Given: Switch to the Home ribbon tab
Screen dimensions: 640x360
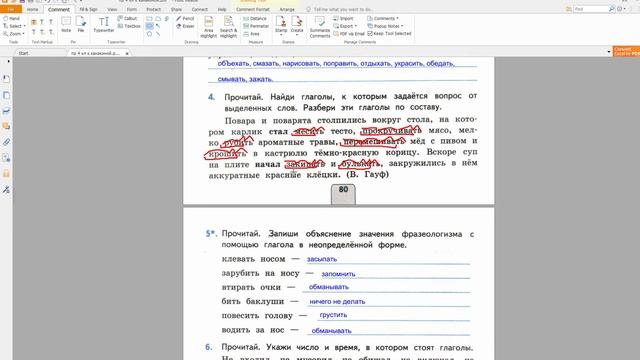Looking at the screenshot, I should tap(32, 9).
